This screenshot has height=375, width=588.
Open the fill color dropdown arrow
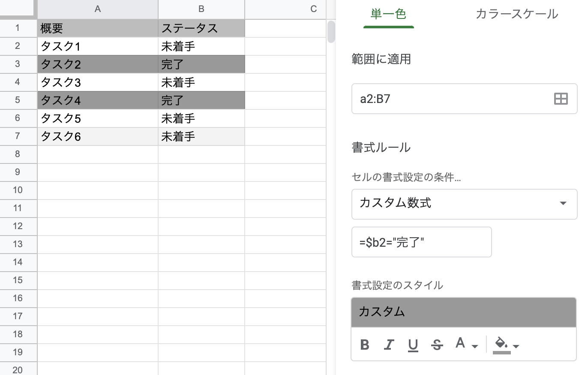point(516,346)
